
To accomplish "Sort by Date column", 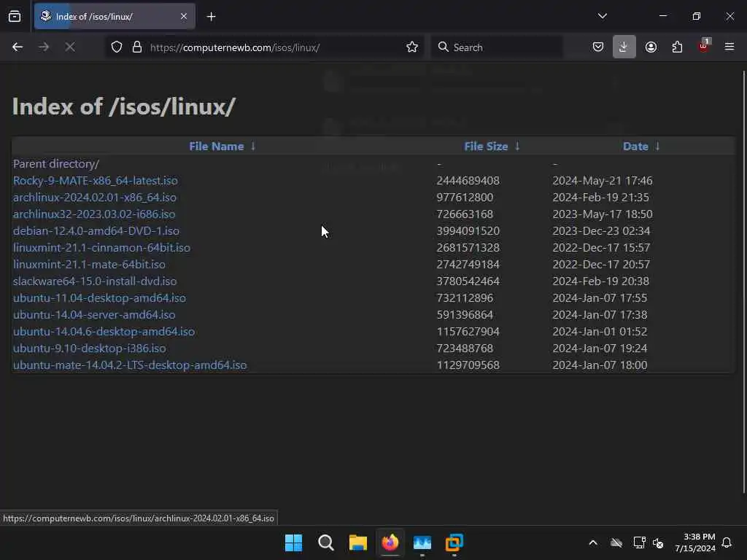I will point(635,146).
